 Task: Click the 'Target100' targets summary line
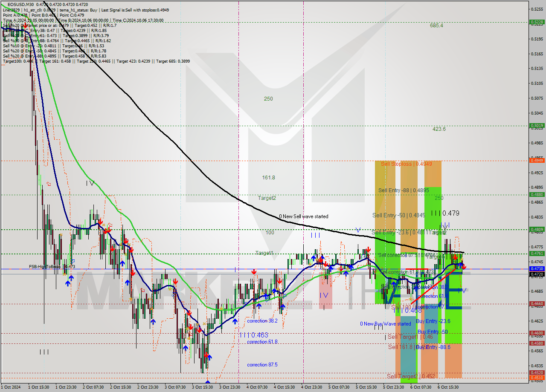[96, 61]
